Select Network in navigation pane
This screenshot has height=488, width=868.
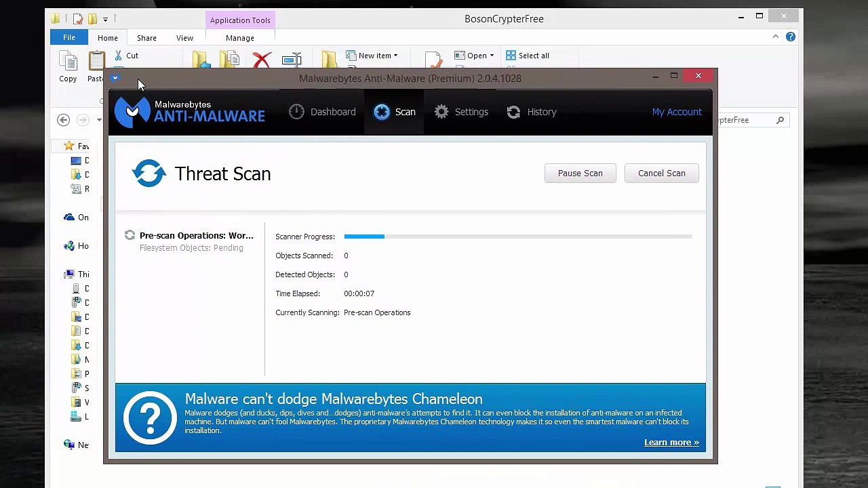(77, 445)
